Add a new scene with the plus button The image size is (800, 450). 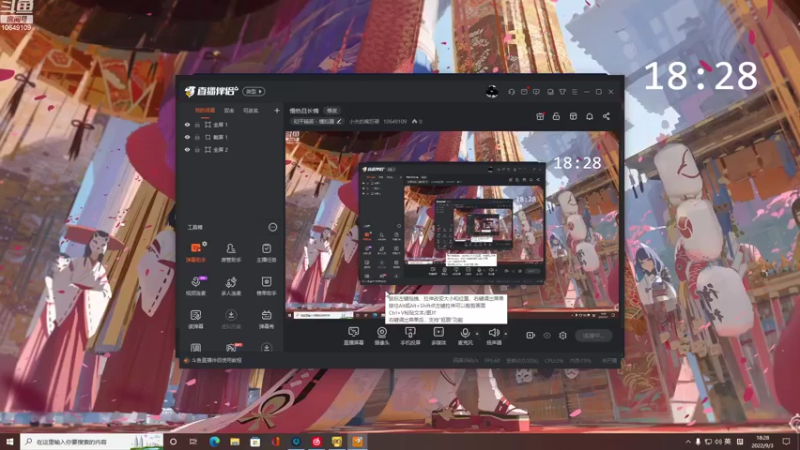(277, 110)
